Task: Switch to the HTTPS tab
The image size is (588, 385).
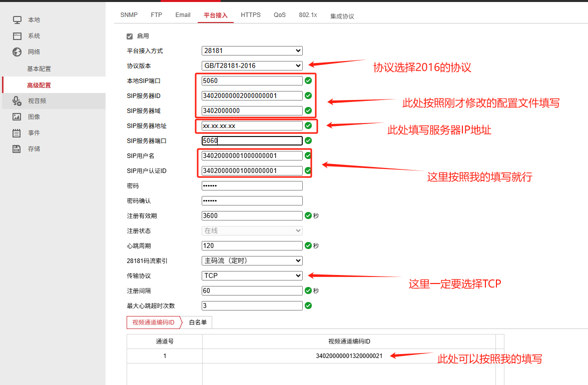Action: 251,15
